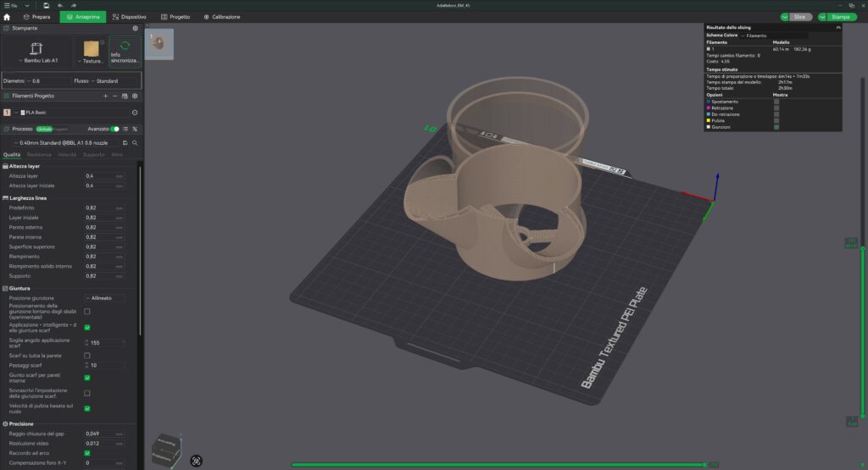The height and width of the screenshot is (470, 868).
Task: Click the horizontal layer progress slider
Action: 500,464
